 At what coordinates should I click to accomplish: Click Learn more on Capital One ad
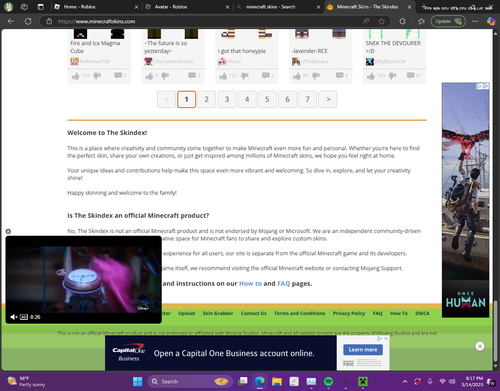click(363, 350)
